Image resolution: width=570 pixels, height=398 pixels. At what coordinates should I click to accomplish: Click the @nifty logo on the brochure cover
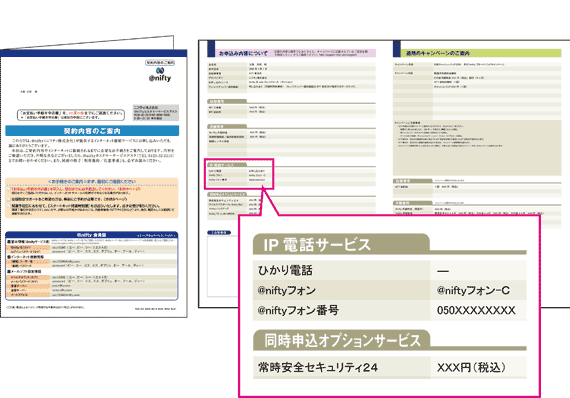(160, 75)
